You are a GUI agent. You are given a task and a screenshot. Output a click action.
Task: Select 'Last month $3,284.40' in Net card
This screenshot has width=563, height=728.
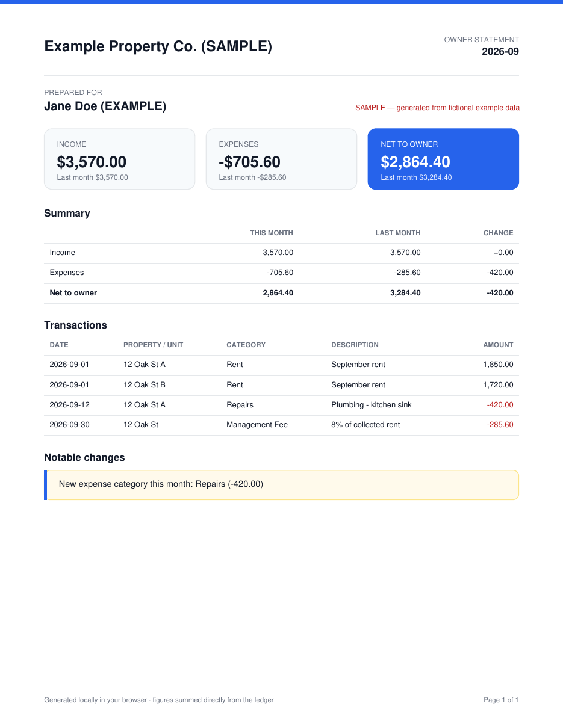point(416,177)
